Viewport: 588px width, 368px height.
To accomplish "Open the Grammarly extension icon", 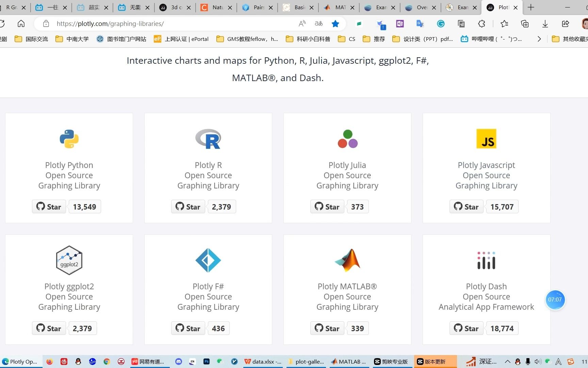I will (441, 24).
